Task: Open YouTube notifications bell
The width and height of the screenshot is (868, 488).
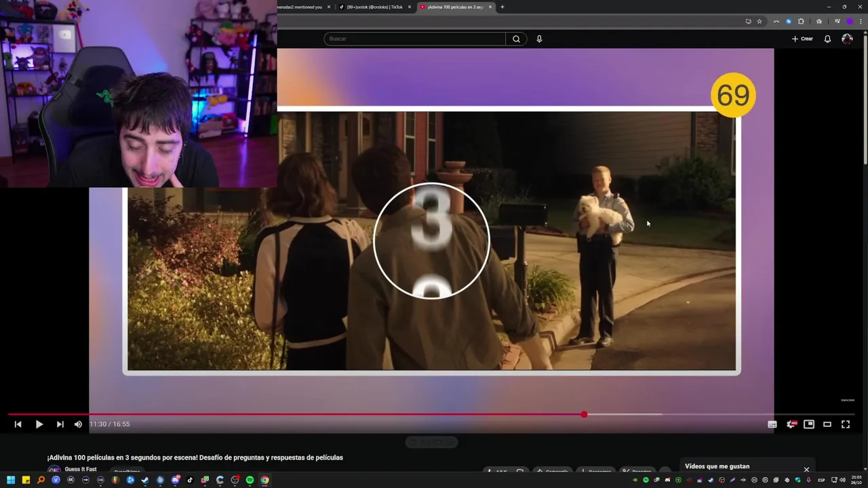Action: [827, 39]
